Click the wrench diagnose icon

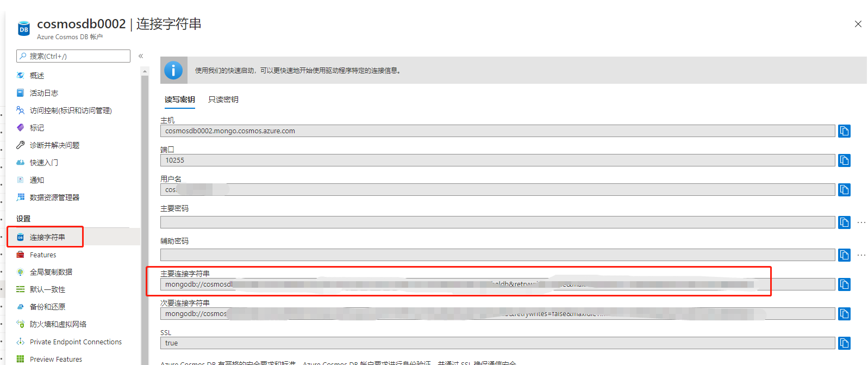click(20, 145)
